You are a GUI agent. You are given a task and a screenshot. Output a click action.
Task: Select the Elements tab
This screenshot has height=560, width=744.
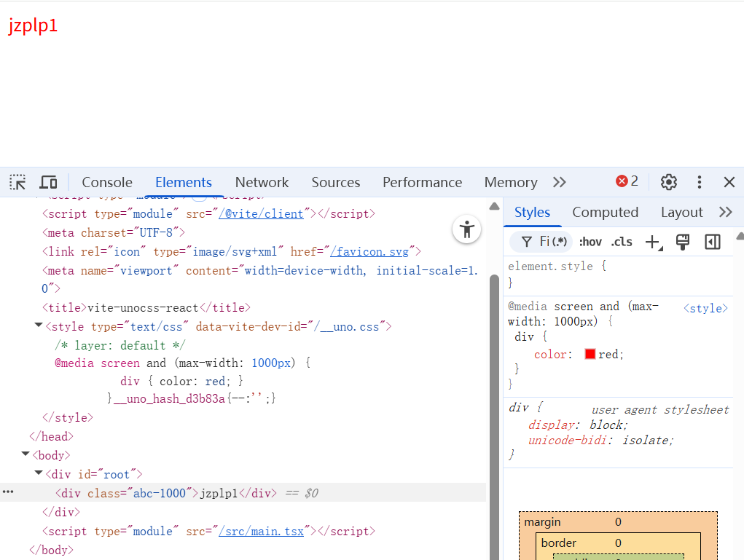point(183,182)
